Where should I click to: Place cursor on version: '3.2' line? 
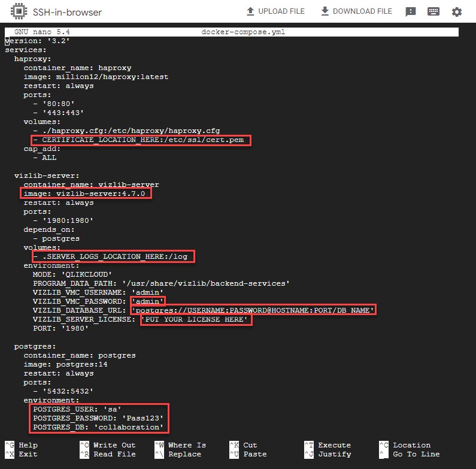[37, 41]
